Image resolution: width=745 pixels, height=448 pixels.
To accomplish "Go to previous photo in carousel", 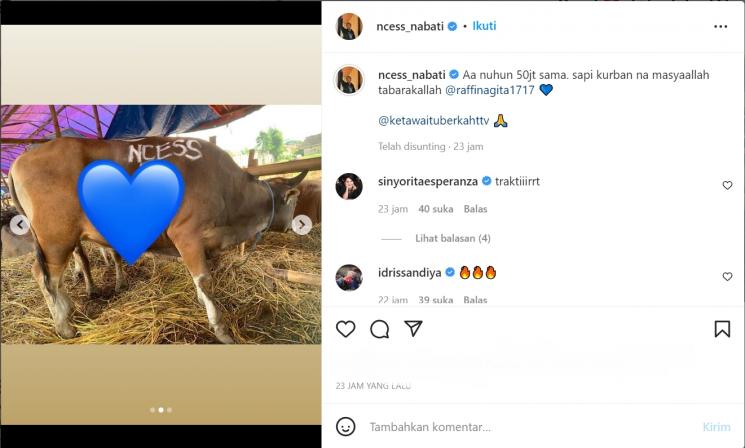I will pos(19,225).
